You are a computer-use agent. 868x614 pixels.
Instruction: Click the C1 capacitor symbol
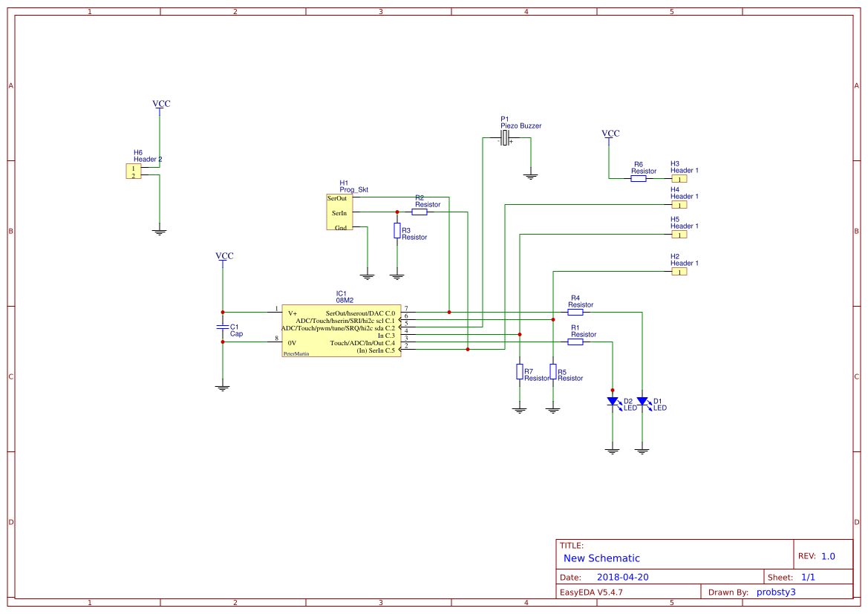[x=223, y=327]
